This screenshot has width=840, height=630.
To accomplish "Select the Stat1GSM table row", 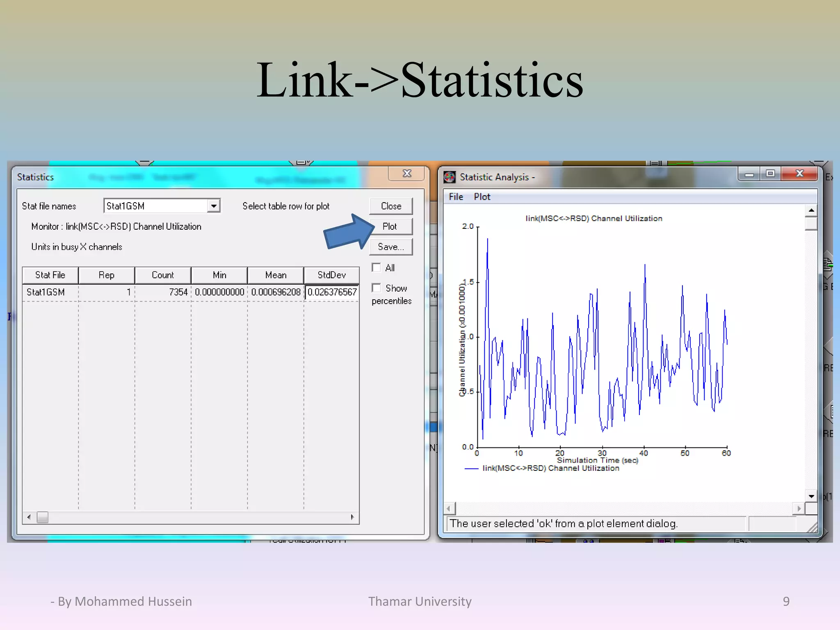I will (46, 292).
